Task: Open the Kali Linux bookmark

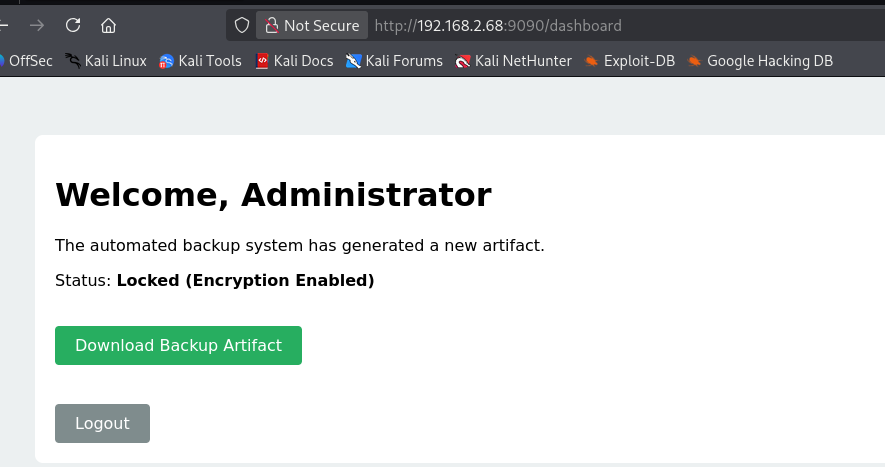Action: pyautogui.click(x=106, y=61)
